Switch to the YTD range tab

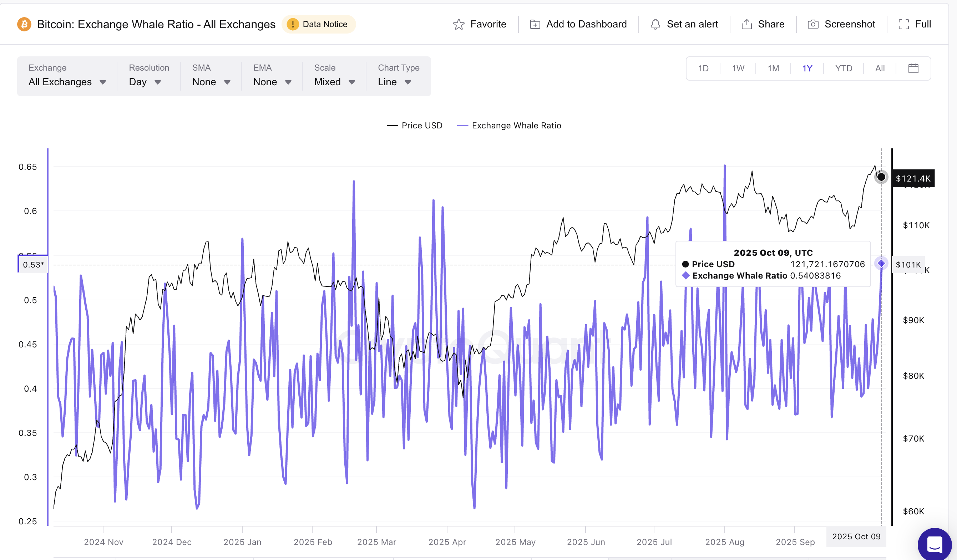(x=843, y=68)
